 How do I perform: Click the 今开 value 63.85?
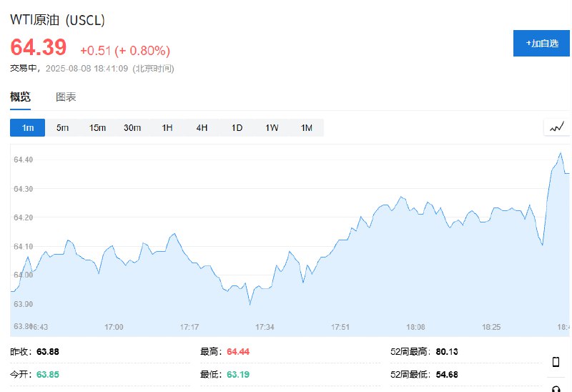48,375
